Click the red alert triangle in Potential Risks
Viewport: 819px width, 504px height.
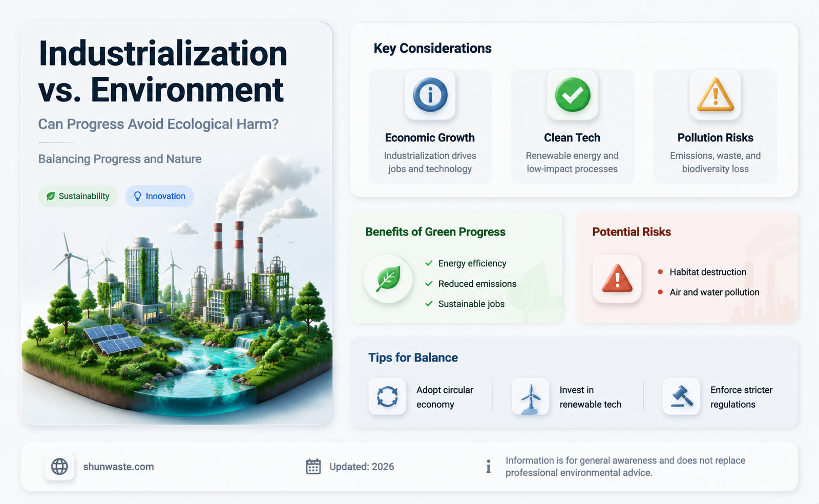pyautogui.click(x=617, y=279)
